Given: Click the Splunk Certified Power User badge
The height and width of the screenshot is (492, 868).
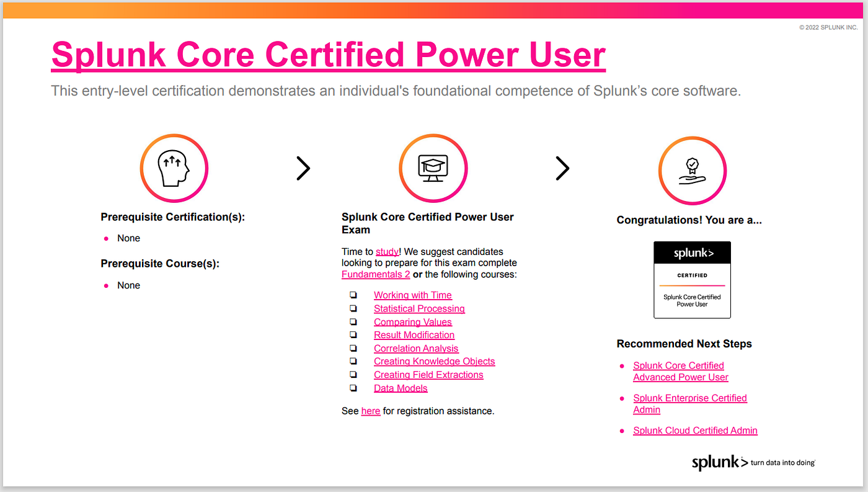Looking at the screenshot, I should point(692,280).
